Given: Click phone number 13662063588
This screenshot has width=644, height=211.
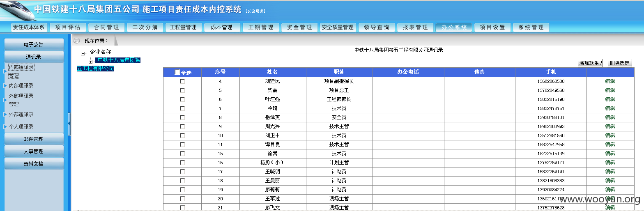Looking at the screenshot, I should coord(551,81).
